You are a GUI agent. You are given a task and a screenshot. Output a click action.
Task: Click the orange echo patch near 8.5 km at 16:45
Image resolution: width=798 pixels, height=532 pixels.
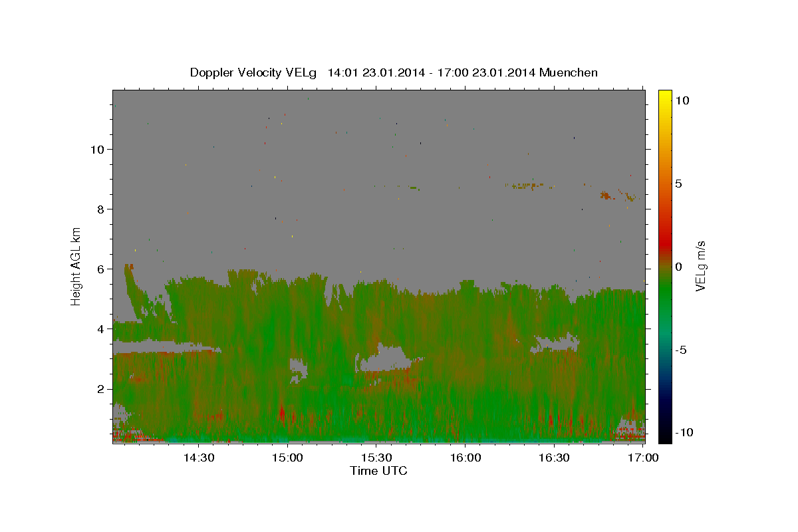606,195
